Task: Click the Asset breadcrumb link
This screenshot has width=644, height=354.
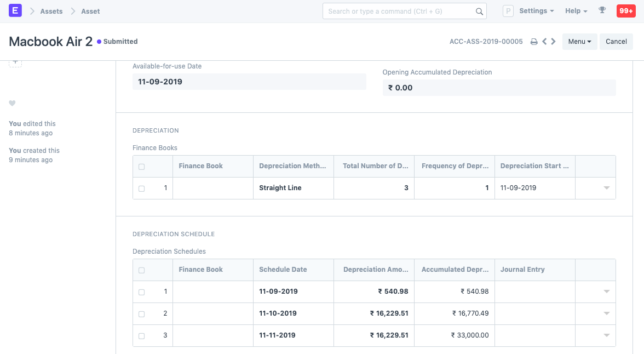Action: click(x=90, y=11)
